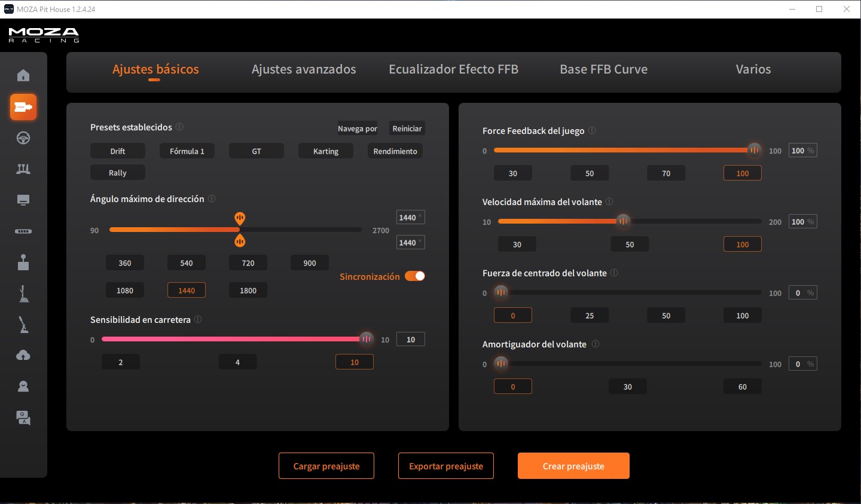Switch to the Ajustes básicos tab
Viewport: 861px width, 504px height.
pyautogui.click(x=155, y=69)
